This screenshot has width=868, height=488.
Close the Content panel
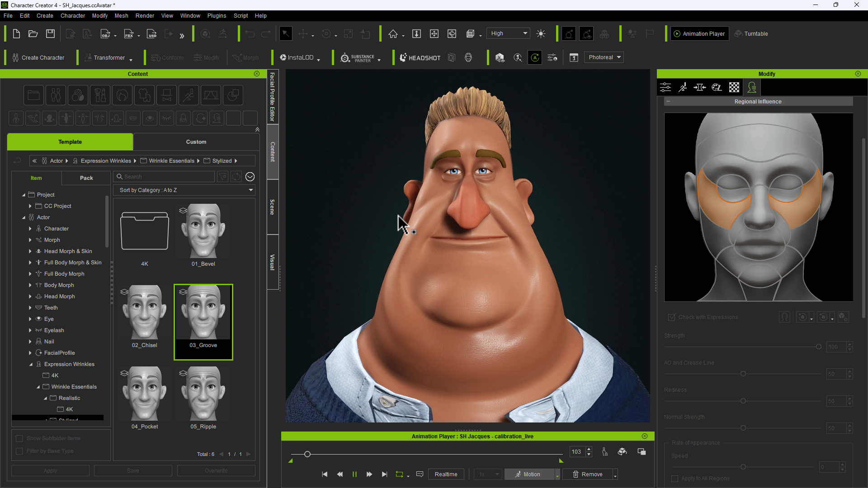[x=257, y=74]
